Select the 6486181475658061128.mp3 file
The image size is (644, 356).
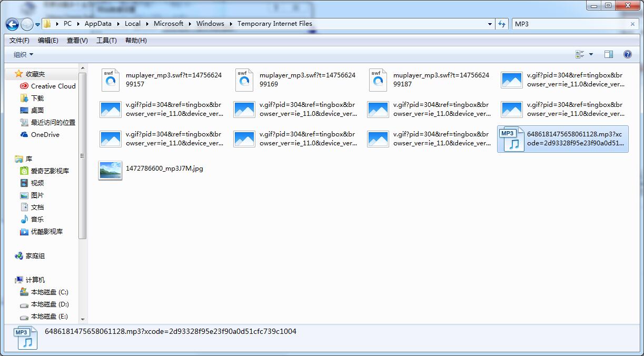point(563,139)
